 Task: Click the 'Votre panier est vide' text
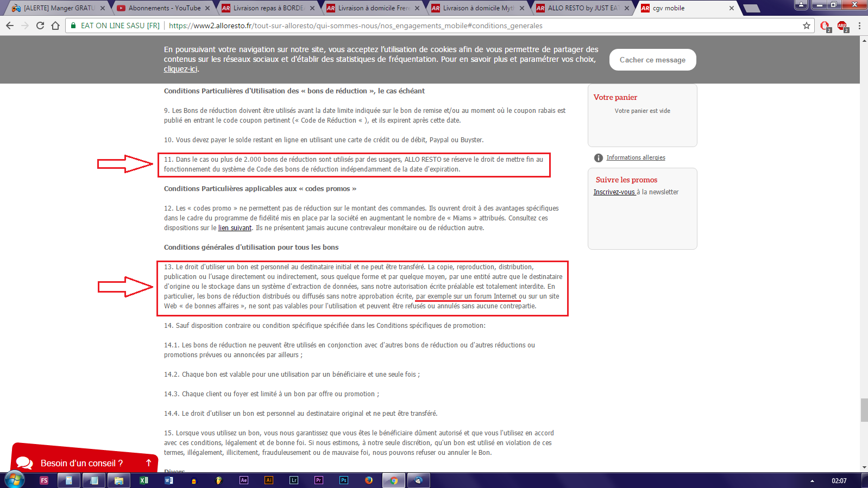pos(642,111)
